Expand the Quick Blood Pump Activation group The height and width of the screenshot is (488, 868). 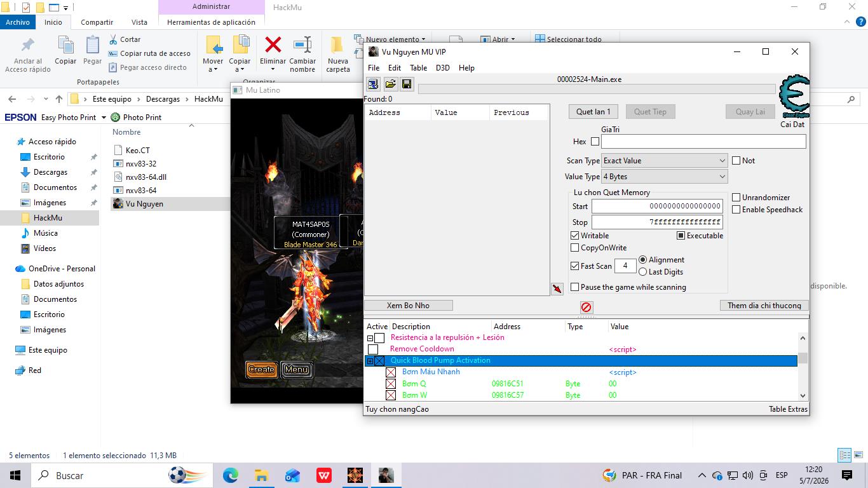[x=370, y=361]
